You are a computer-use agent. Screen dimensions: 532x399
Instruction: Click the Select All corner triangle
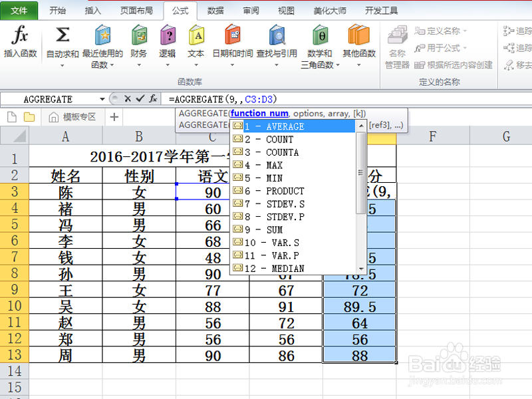(x=15, y=136)
